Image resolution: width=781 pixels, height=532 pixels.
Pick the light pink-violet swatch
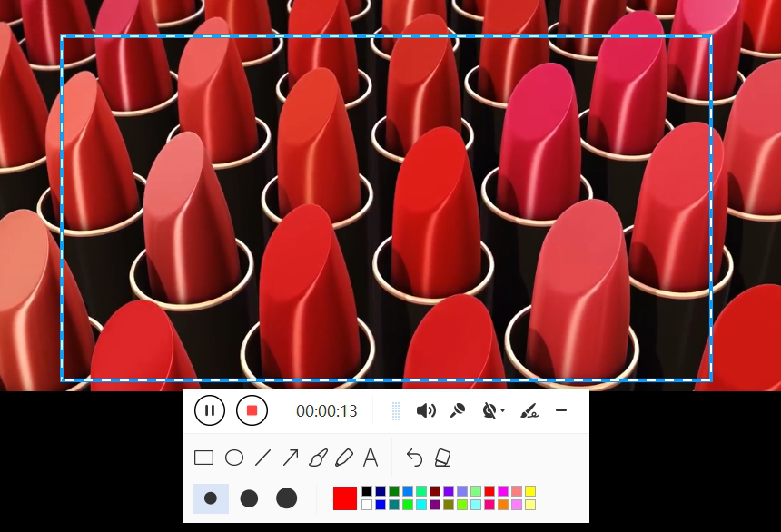coord(517,505)
